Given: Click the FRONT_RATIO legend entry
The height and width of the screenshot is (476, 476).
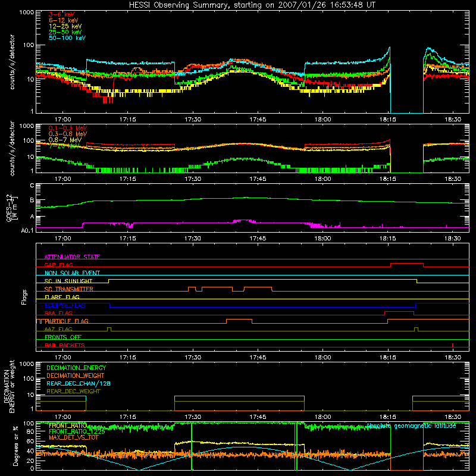Looking at the screenshot, I should point(68,426).
